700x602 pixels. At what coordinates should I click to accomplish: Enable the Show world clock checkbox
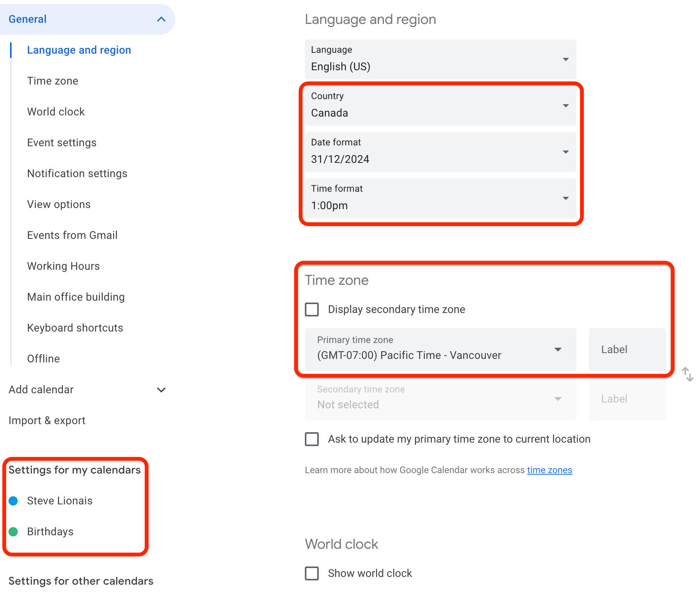[312, 573]
